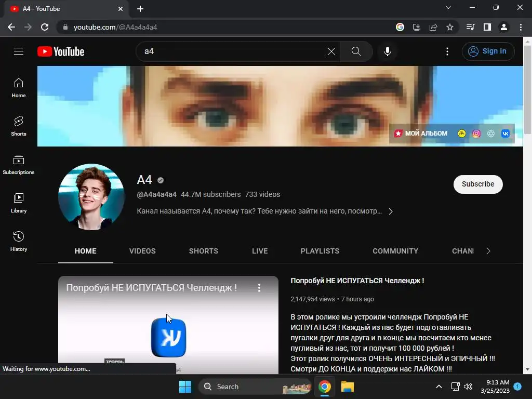Switch to the COMMUNITY tab
532x399 pixels.
coord(395,251)
